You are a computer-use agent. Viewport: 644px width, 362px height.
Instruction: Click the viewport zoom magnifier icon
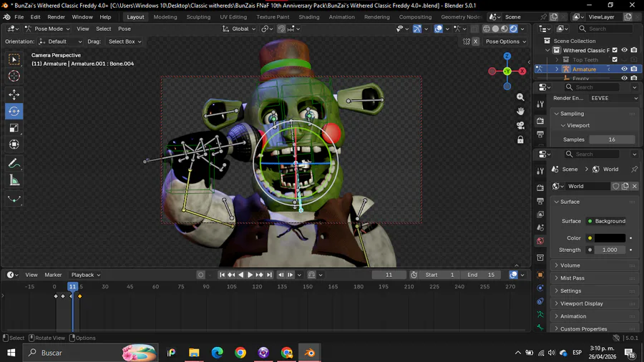pos(520,97)
